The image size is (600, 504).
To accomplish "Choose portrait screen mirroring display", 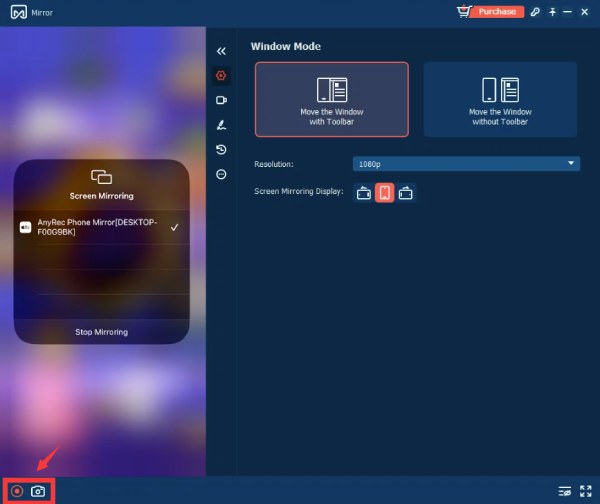I will coord(384,193).
